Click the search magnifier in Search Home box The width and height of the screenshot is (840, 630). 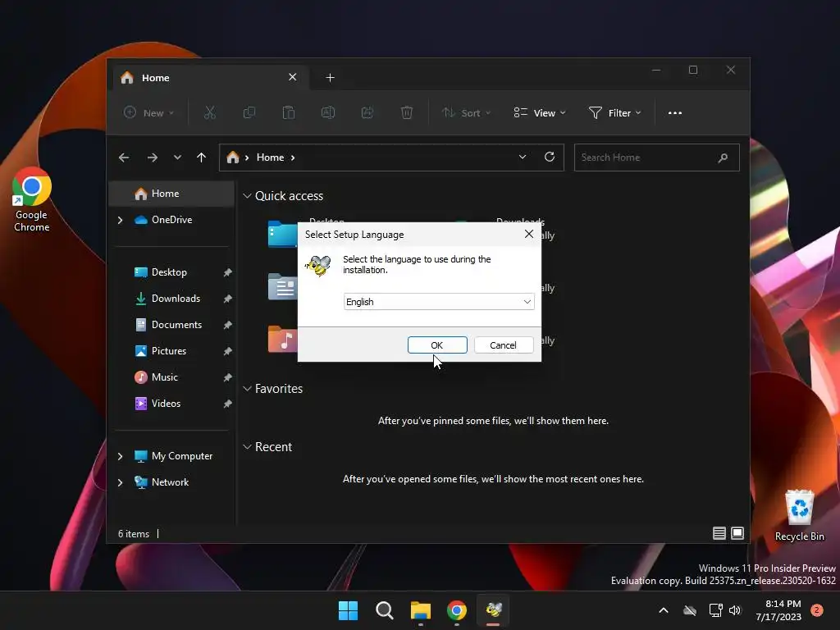723,157
